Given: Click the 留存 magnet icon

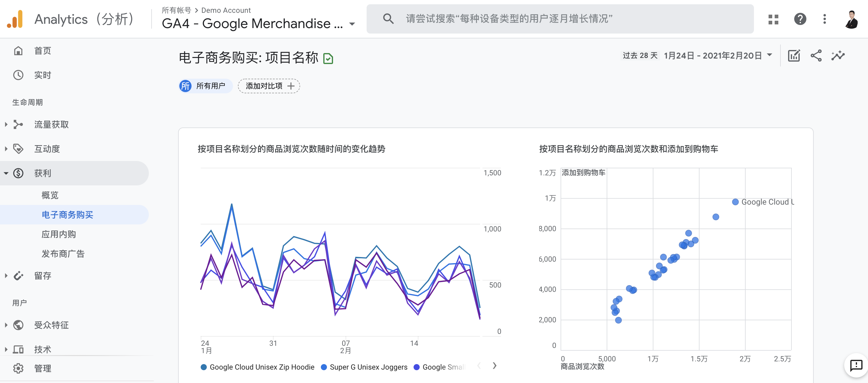Looking at the screenshot, I should [18, 276].
